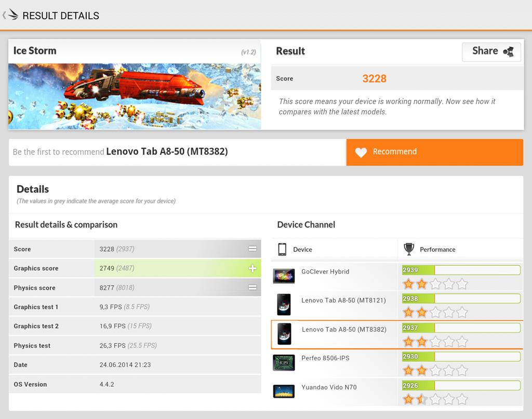Click Perfeo 8506-IPS star rating

[435, 371]
